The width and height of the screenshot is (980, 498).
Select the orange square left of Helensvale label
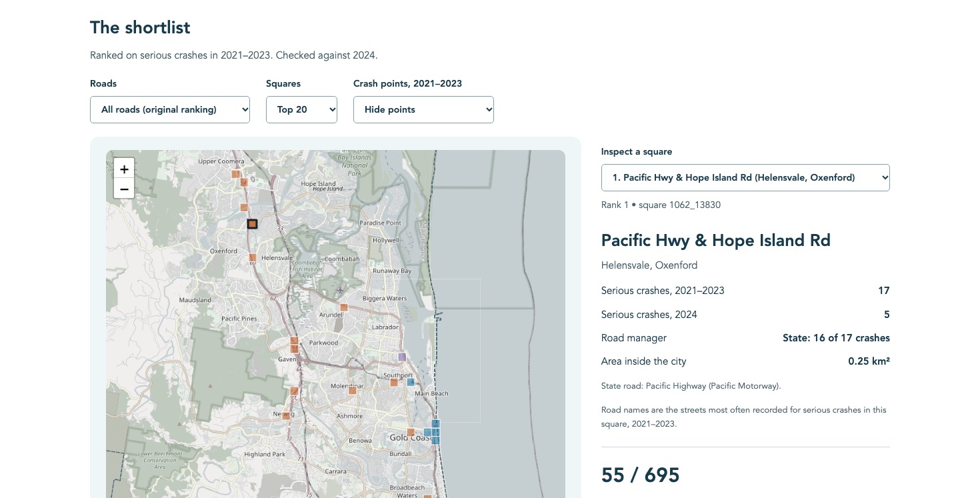[x=253, y=257]
